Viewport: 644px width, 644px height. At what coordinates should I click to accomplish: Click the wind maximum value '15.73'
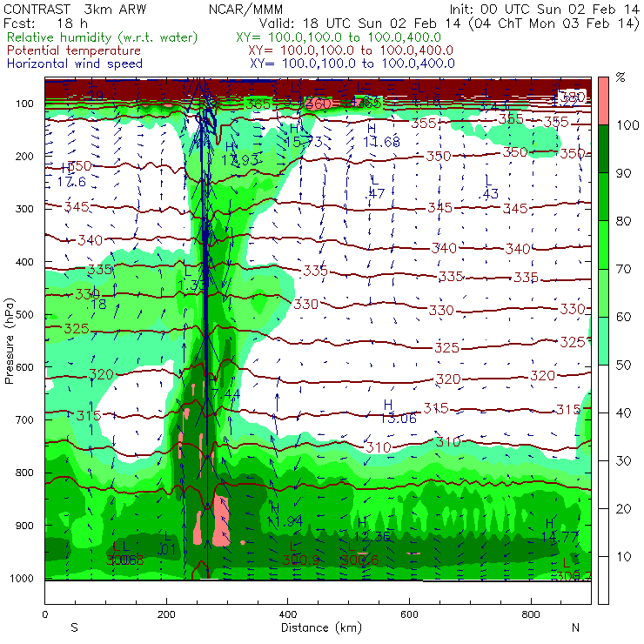pyautogui.click(x=304, y=142)
